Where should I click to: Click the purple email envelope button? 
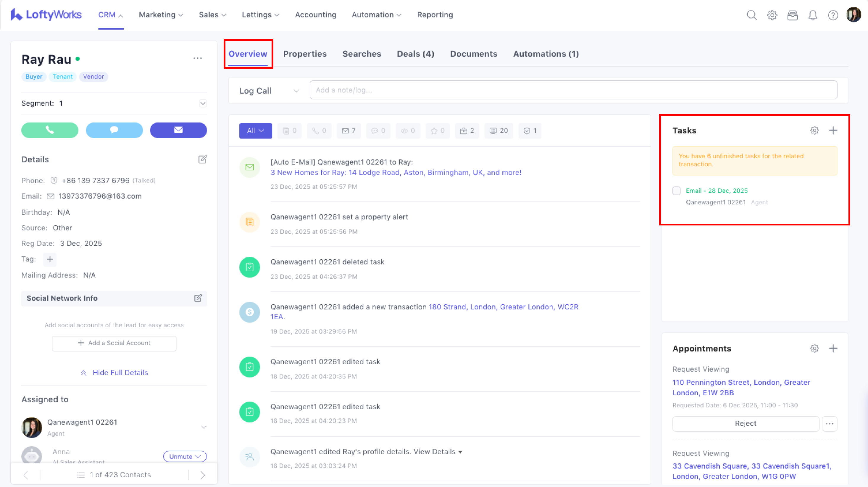[x=178, y=130]
